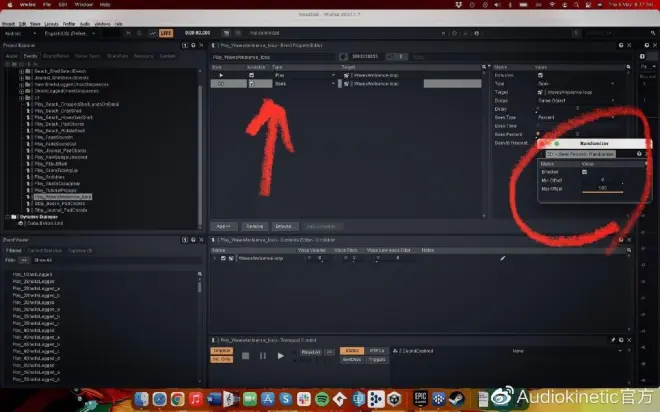Toggle inclusion checkbox for Seek action row

point(253,84)
